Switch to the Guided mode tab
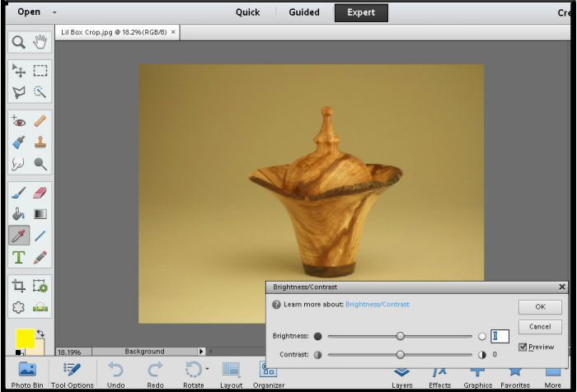The width and height of the screenshot is (577, 392). [304, 12]
